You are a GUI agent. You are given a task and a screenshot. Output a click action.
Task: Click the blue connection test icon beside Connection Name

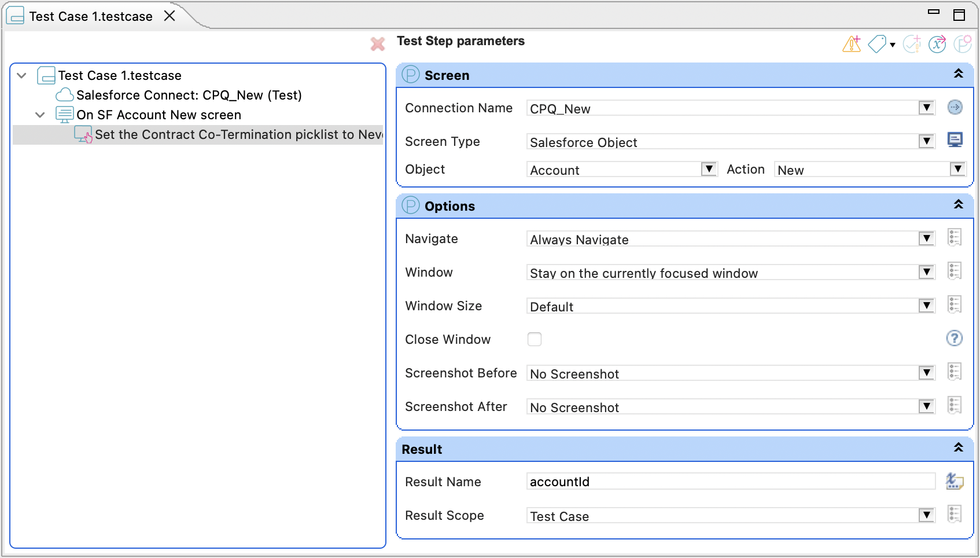pyautogui.click(x=955, y=107)
